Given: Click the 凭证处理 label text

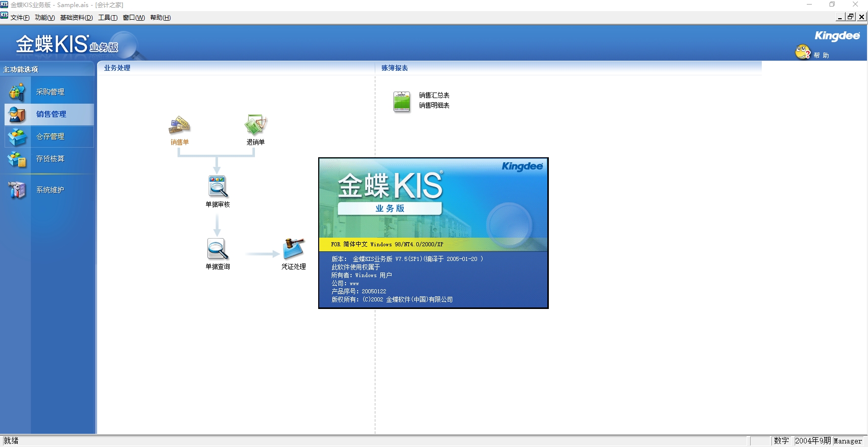Looking at the screenshot, I should point(293,266).
